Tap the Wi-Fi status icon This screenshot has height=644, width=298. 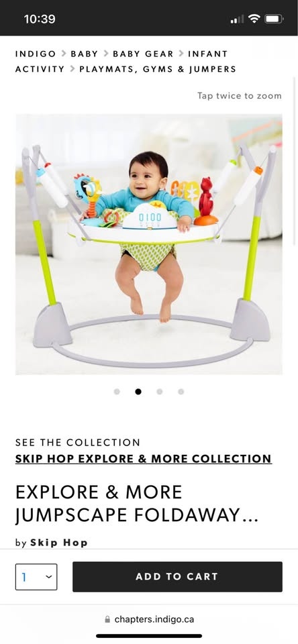click(x=254, y=19)
